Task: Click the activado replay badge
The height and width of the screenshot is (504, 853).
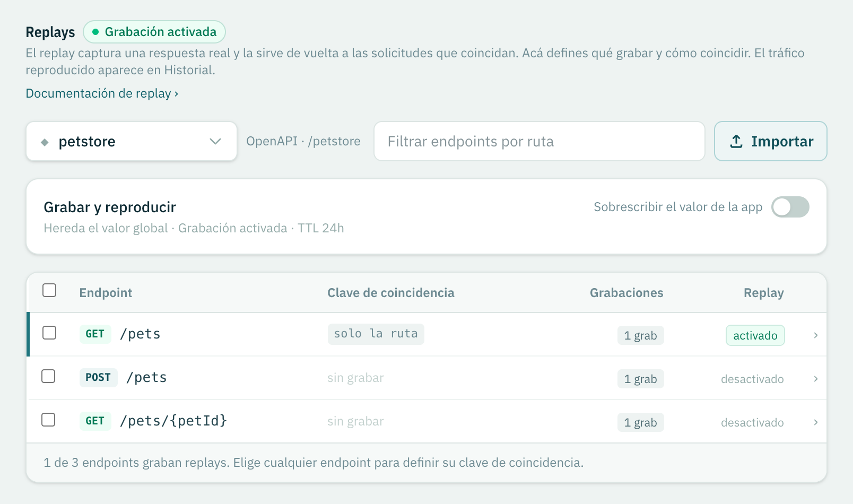Action: pyautogui.click(x=755, y=335)
